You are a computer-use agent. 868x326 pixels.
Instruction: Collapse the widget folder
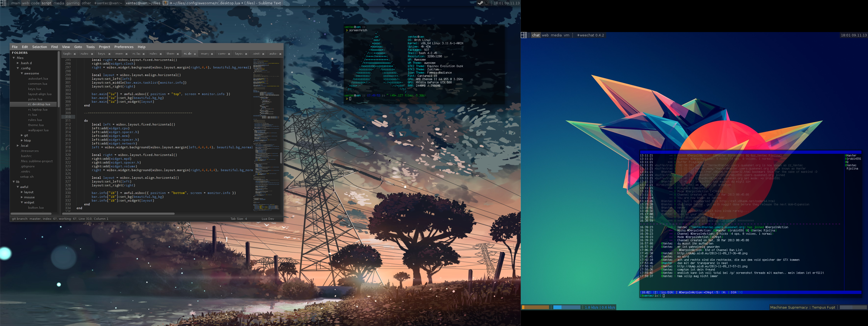[22, 202]
